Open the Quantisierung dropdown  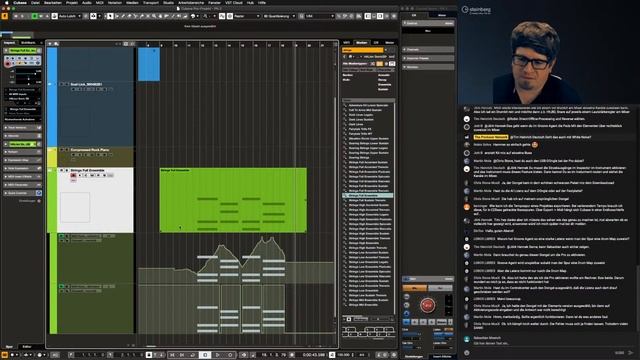(x=280, y=16)
